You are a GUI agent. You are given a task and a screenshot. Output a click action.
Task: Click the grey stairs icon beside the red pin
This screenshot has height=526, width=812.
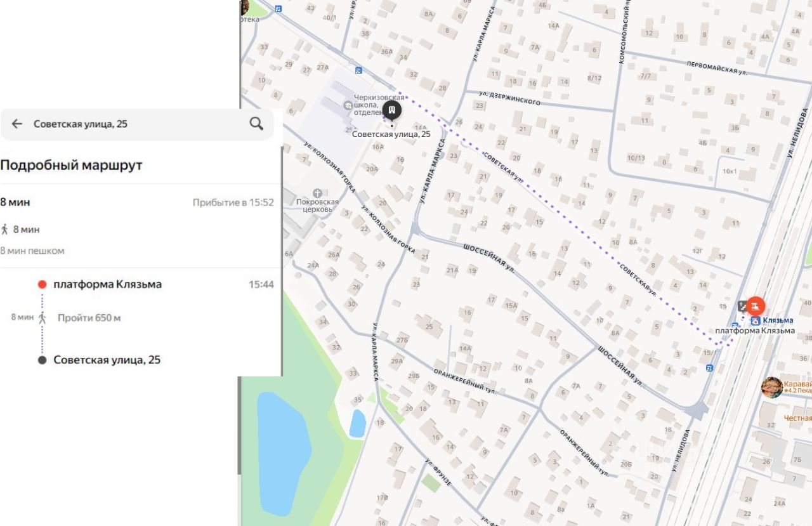(743, 306)
